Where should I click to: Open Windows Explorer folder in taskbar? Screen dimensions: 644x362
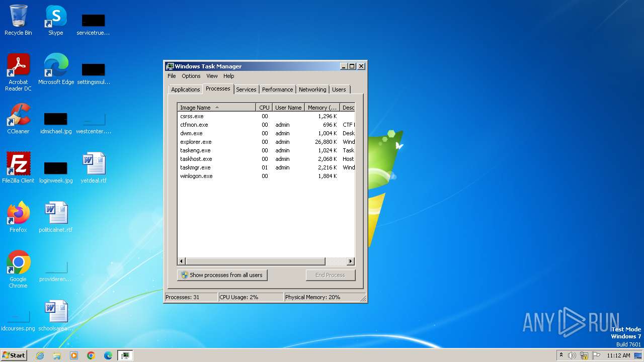pyautogui.click(x=57, y=355)
